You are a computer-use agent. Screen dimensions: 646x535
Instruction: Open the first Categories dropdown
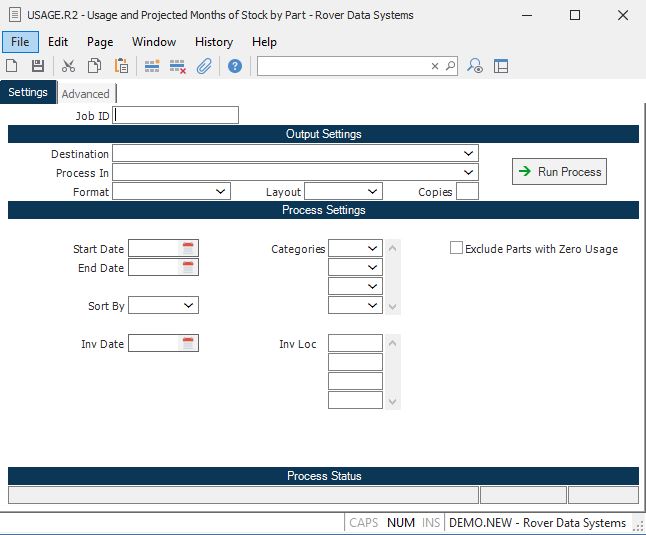click(372, 248)
